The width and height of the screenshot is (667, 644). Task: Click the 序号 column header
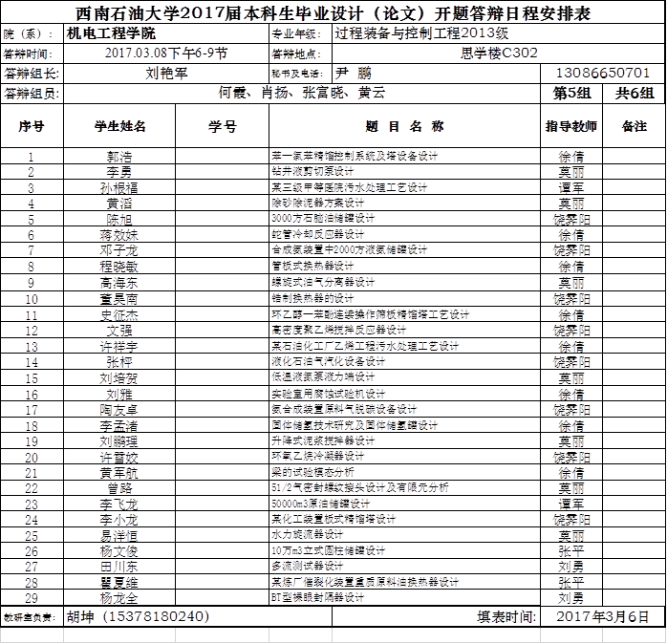32,126
